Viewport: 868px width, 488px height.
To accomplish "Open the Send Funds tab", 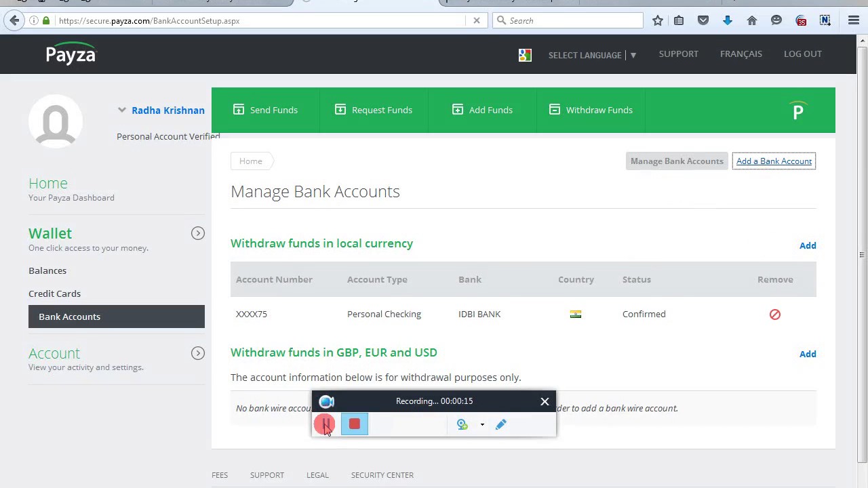I will (x=266, y=110).
